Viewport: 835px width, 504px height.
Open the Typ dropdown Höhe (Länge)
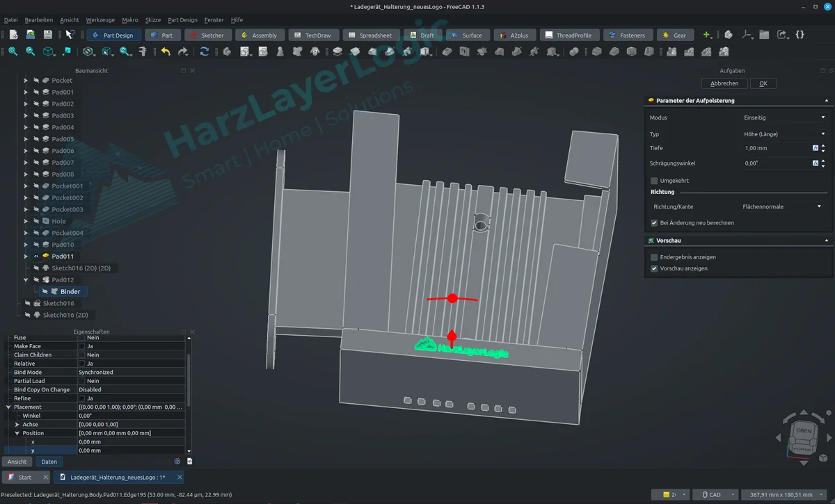[x=784, y=134]
